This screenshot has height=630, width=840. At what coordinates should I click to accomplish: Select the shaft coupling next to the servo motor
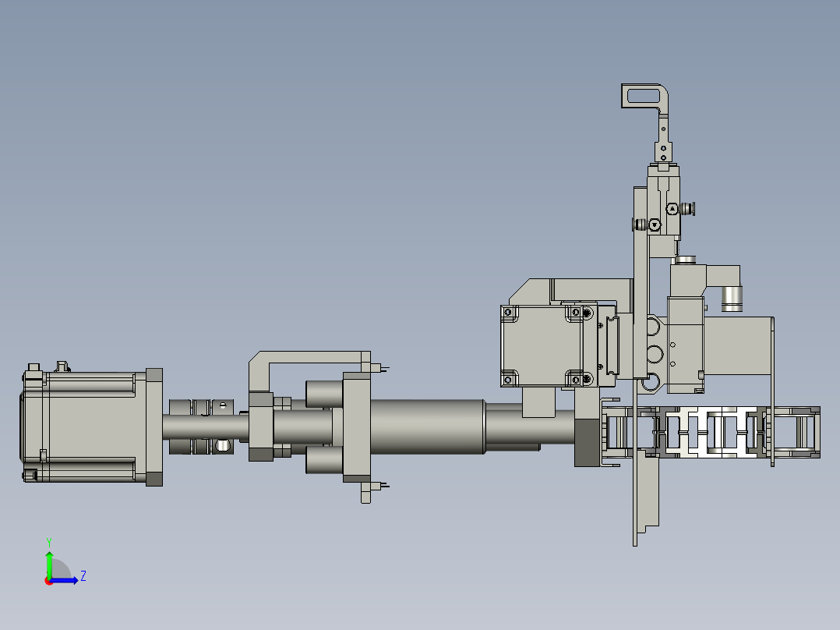coord(201,426)
